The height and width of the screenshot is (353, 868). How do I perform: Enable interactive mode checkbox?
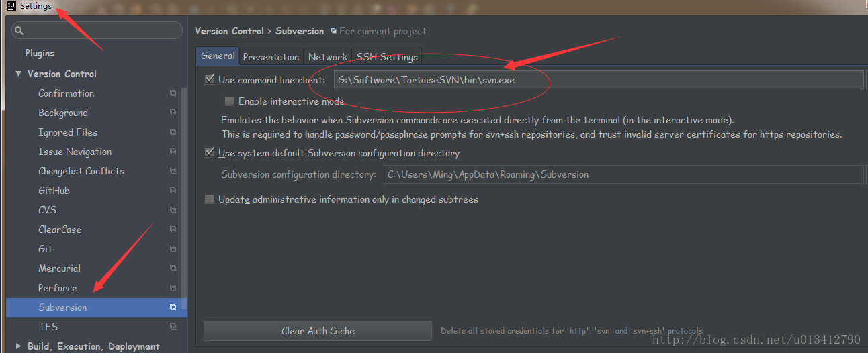230,101
